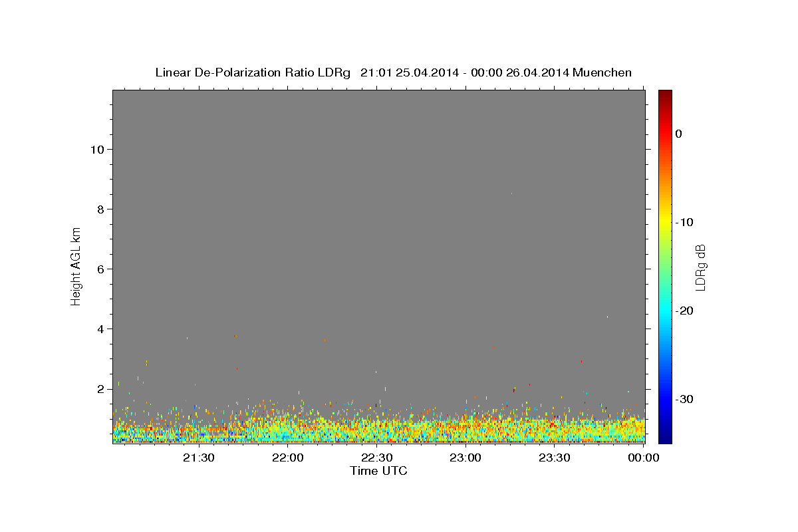Click the 22:30 time tick label
The image size is (798, 532).
click(377, 458)
